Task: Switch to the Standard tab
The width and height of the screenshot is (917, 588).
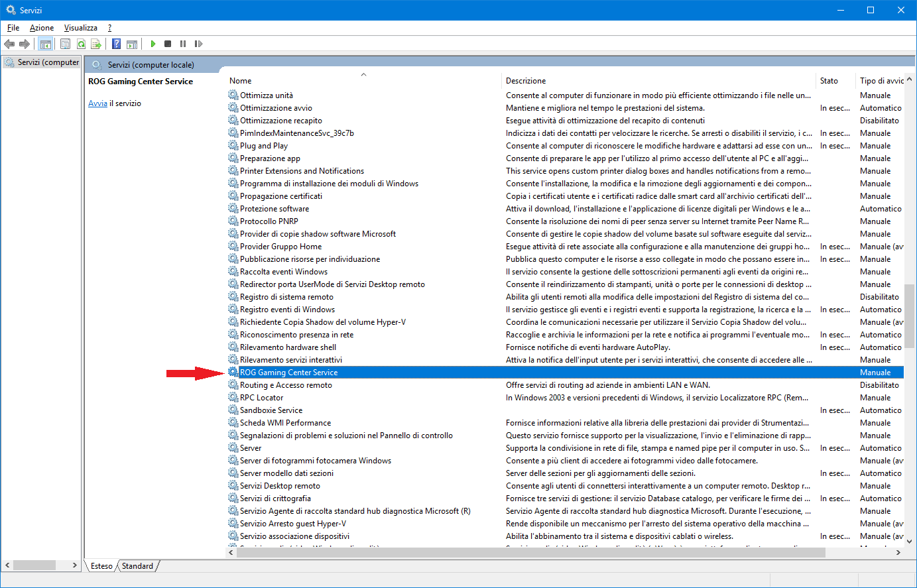Action: (137, 566)
